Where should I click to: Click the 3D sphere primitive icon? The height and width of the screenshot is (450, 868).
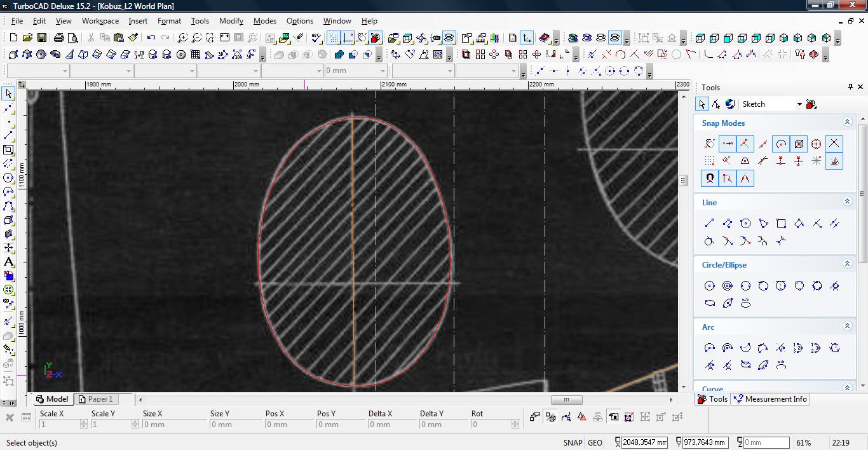[41, 55]
